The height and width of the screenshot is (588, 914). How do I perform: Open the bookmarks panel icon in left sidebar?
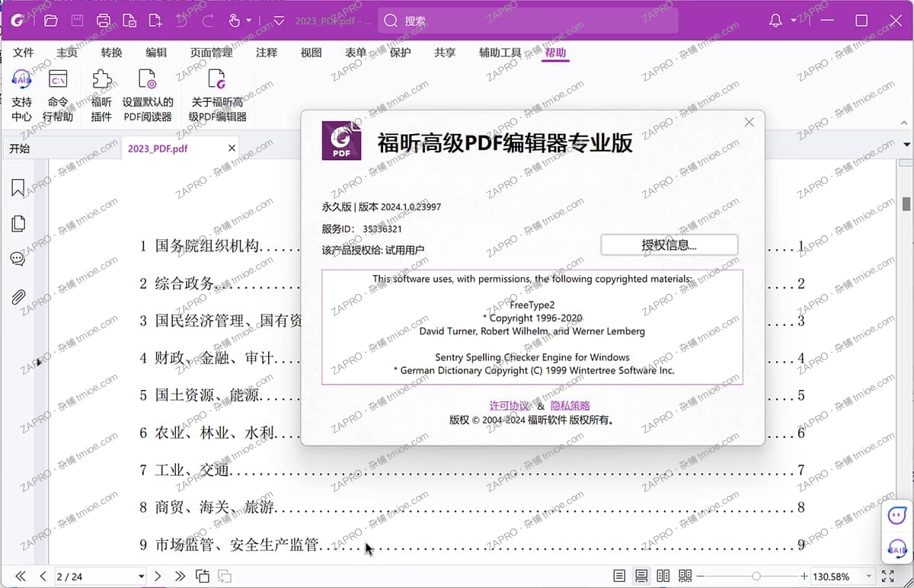click(17, 187)
